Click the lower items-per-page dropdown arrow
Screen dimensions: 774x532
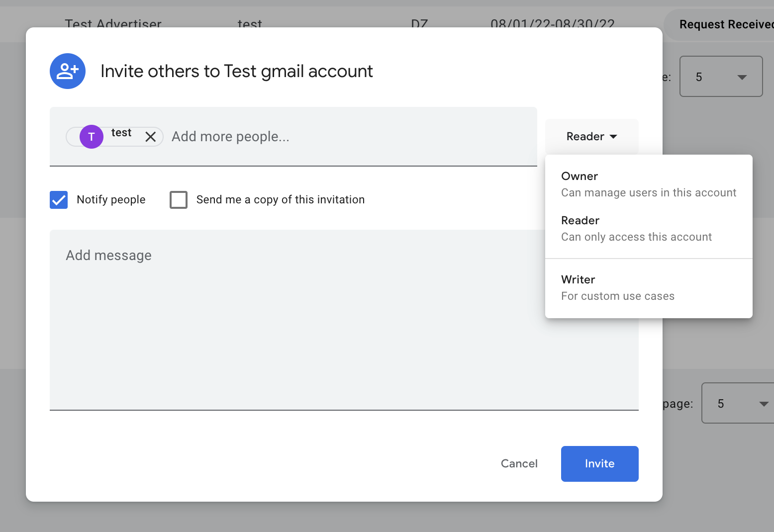pyautogui.click(x=764, y=404)
